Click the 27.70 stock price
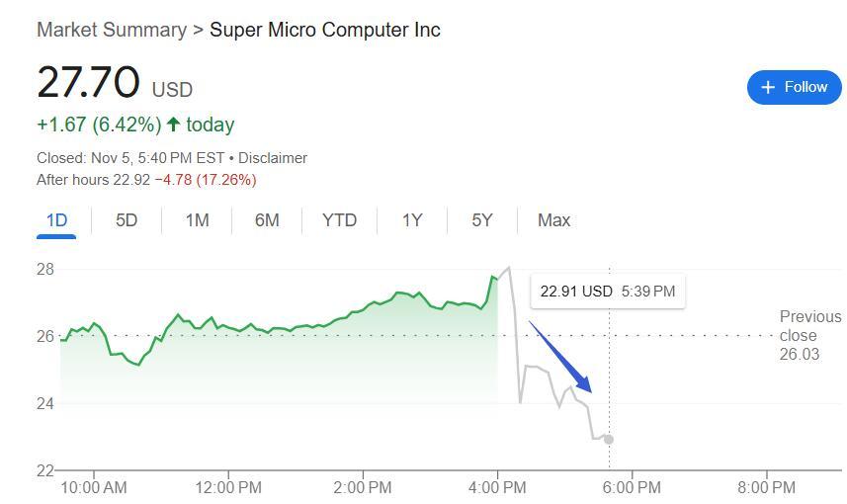Viewport: 847px width, 504px height. point(88,82)
